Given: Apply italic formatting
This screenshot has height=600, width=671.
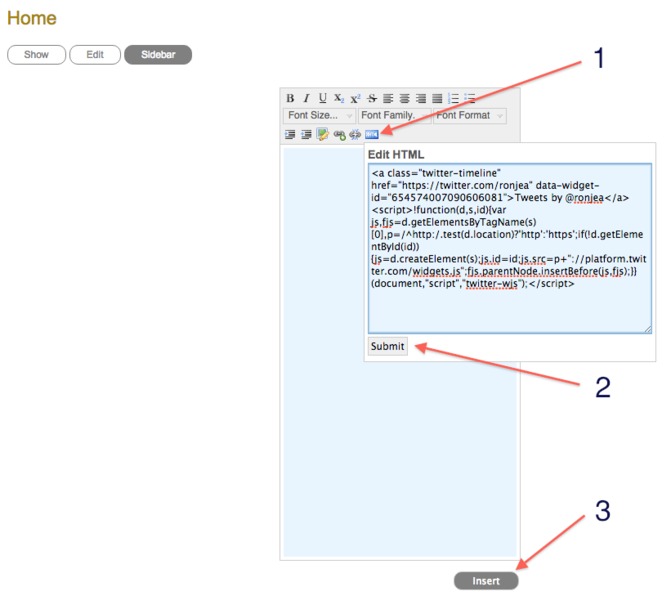Looking at the screenshot, I should (x=306, y=98).
